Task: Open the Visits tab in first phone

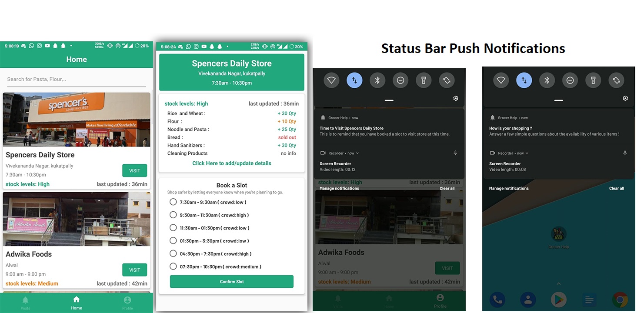Action: point(25,303)
